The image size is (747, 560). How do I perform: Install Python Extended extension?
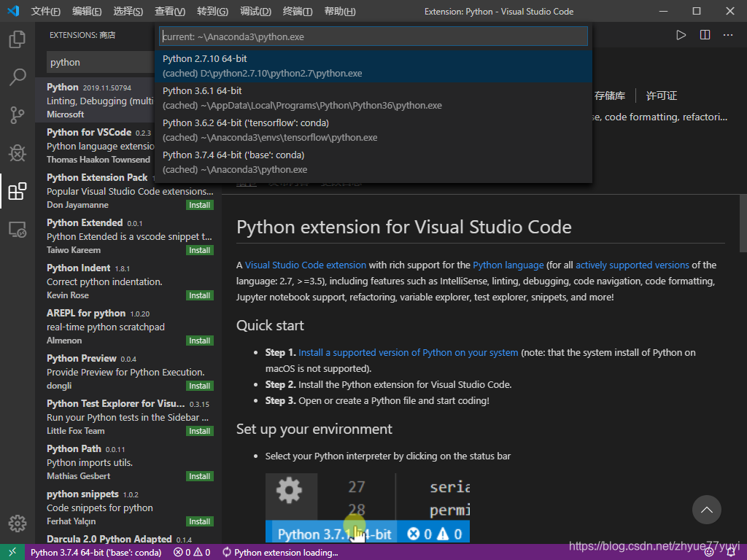point(200,250)
